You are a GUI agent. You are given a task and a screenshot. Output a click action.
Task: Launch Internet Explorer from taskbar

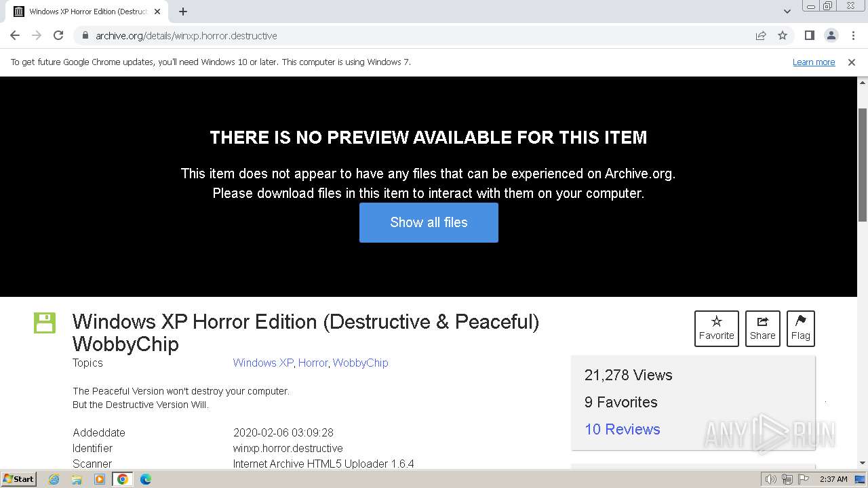point(54,479)
